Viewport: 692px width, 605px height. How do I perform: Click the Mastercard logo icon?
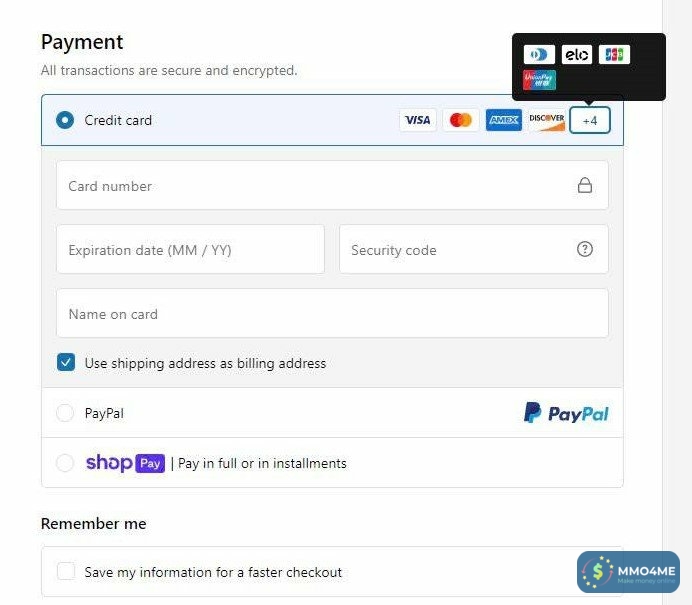tap(461, 120)
